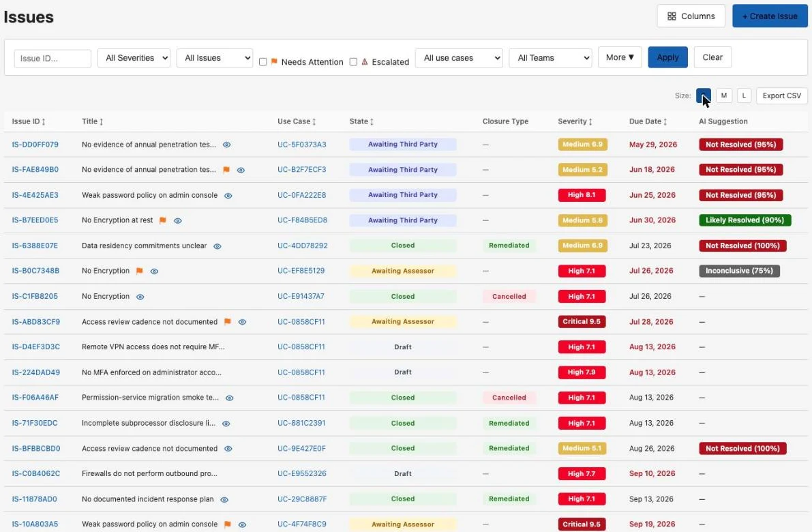Open the All Teams dropdown

(x=550, y=58)
